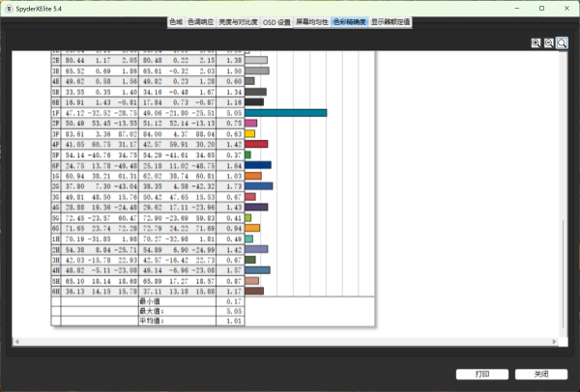The width and height of the screenshot is (580, 392).
Task: Click the zoom out magnifier icon
Action: point(548,43)
